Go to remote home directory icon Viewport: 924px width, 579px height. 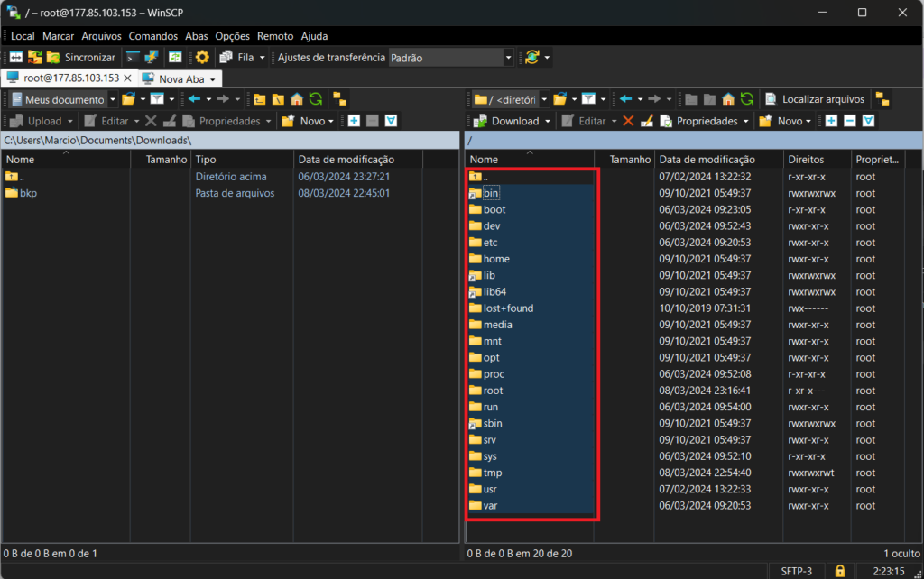click(728, 99)
